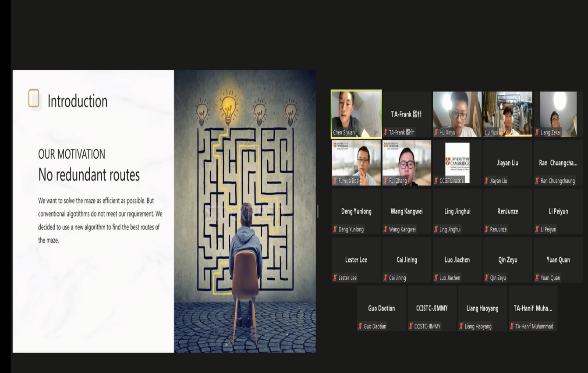Click the divider handle between slide and gallery
588x373 pixels.
[x=318, y=211]
